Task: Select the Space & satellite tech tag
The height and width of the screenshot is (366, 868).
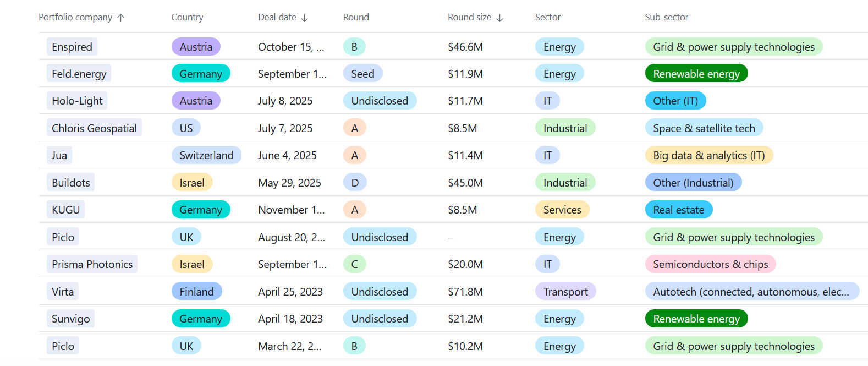Action: tap(704, 128)
